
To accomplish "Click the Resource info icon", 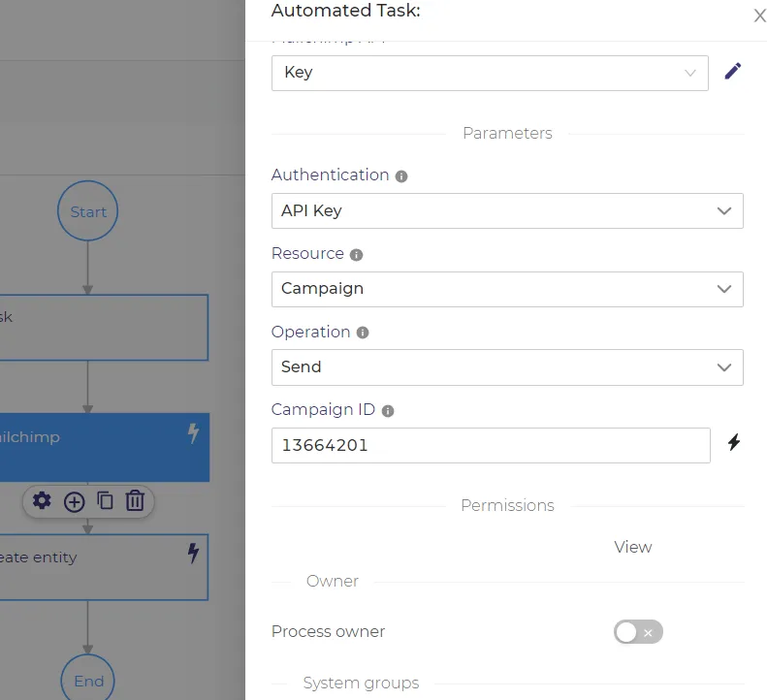I will (x=356, y=255).
